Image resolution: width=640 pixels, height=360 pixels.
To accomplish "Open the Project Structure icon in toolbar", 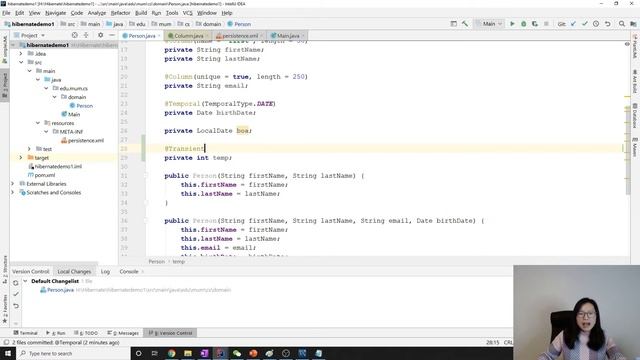I will [x=633, y=24].
